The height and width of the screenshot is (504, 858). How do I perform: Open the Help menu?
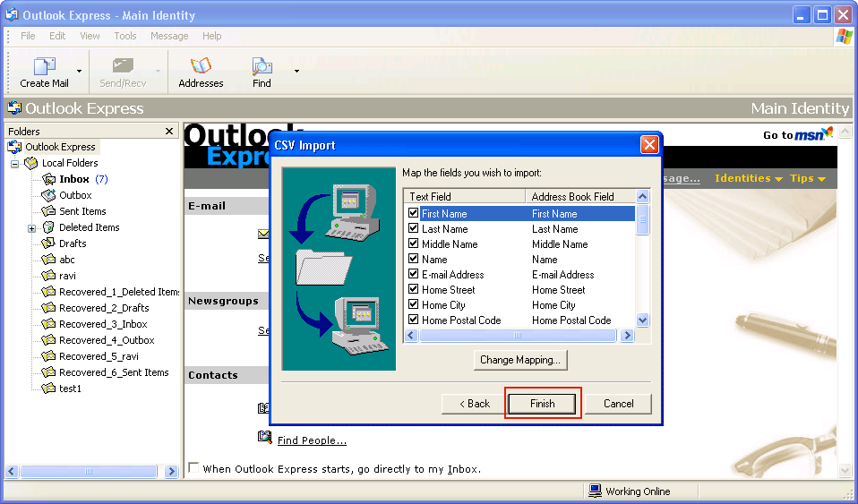(x=211, y=36)
